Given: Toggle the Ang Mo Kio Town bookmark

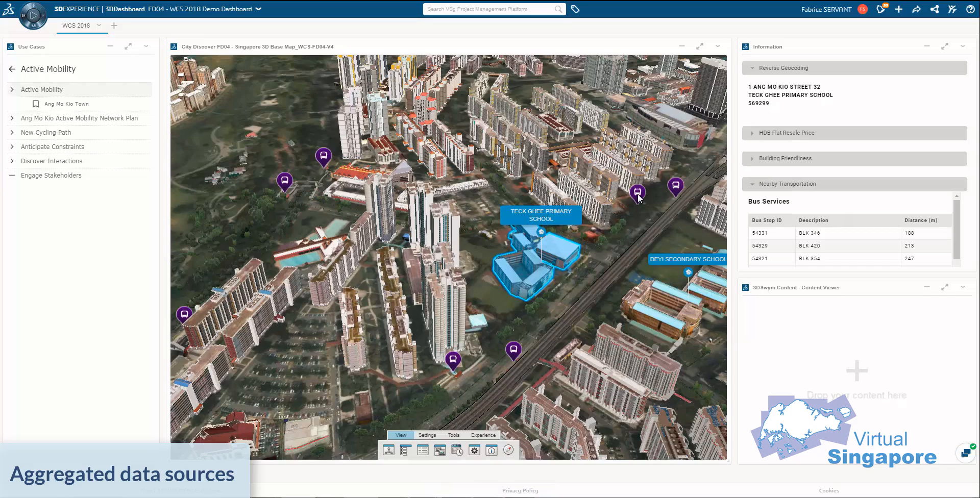Looking at the screenshot, I should tap(36, 104).
